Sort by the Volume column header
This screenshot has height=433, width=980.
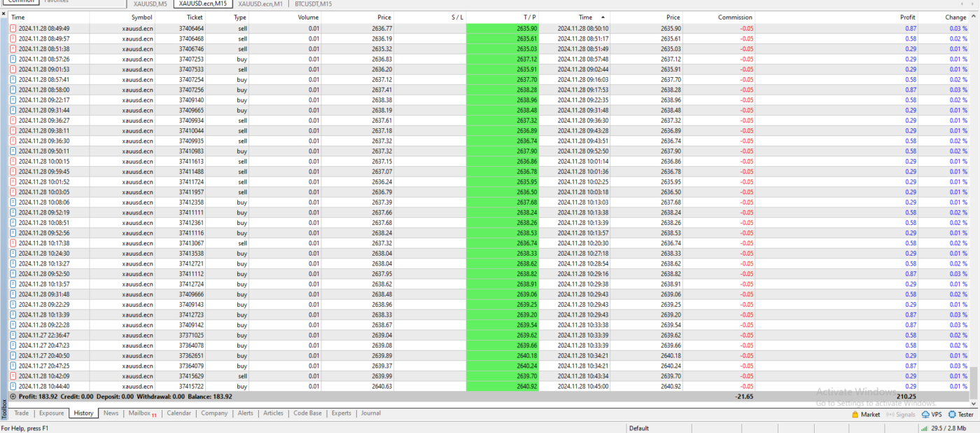(x=308, y=17)
